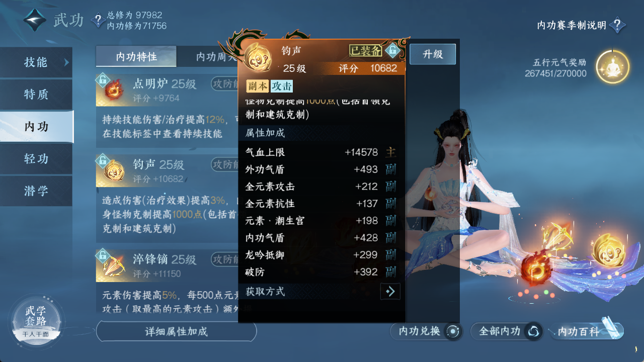Viewport: 644px width, 362px height.
Task: Select the 点明炉 flame skill icon
Action: click(x=114, y=90)
